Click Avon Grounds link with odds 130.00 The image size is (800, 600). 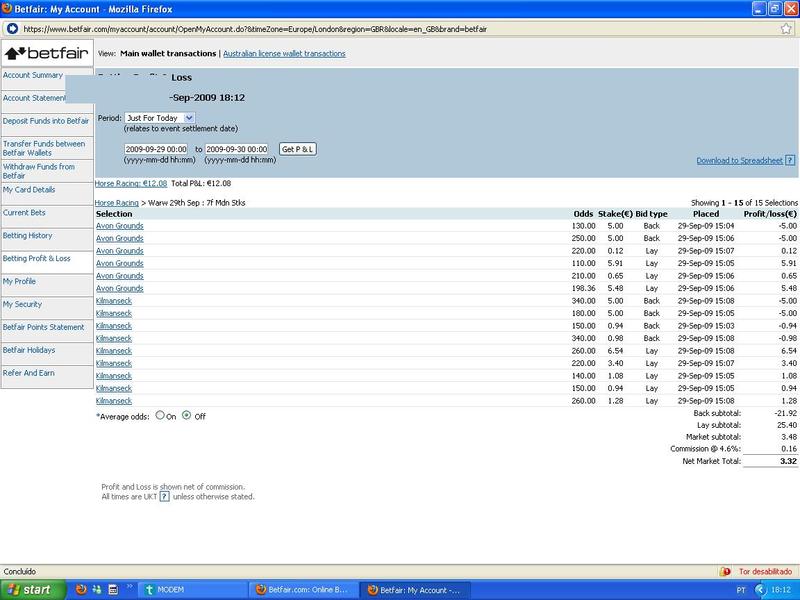[120, 226]
